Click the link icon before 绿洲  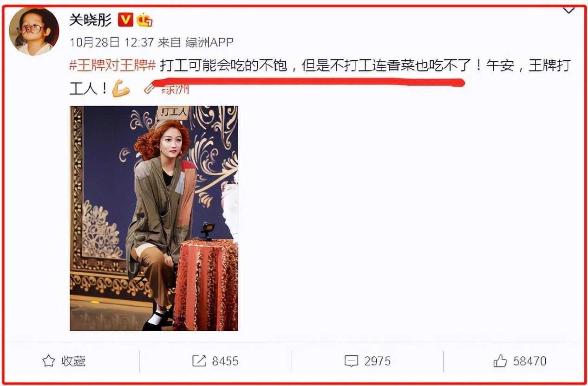[x=149, y=88]
